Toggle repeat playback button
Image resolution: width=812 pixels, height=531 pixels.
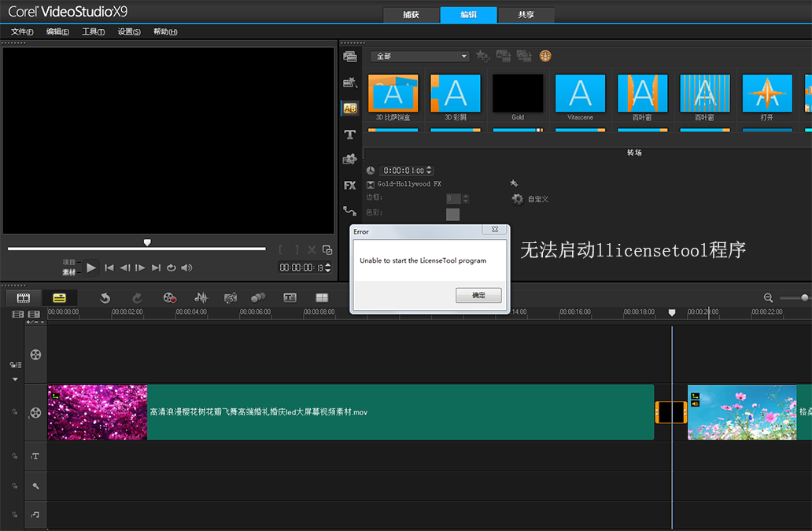coord(172,267)
